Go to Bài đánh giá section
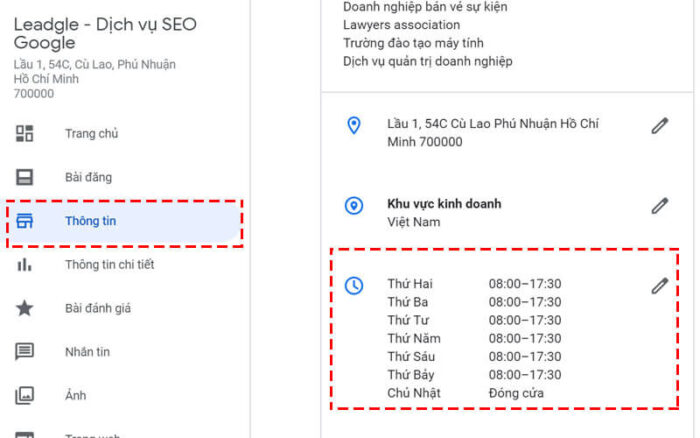700x438 pixels. coord(98,309)
